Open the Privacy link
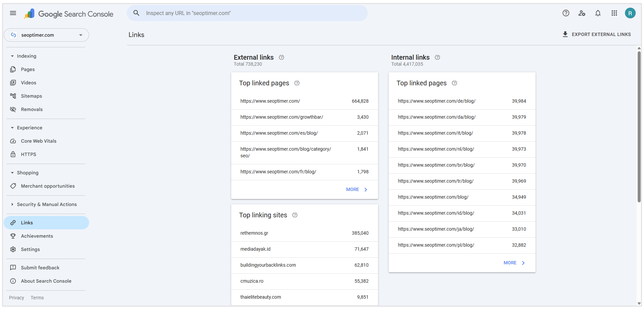 pos(17,298)
